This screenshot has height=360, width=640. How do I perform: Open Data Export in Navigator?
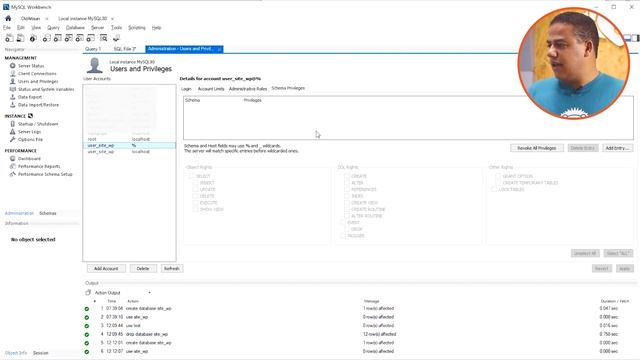(29, 97)
